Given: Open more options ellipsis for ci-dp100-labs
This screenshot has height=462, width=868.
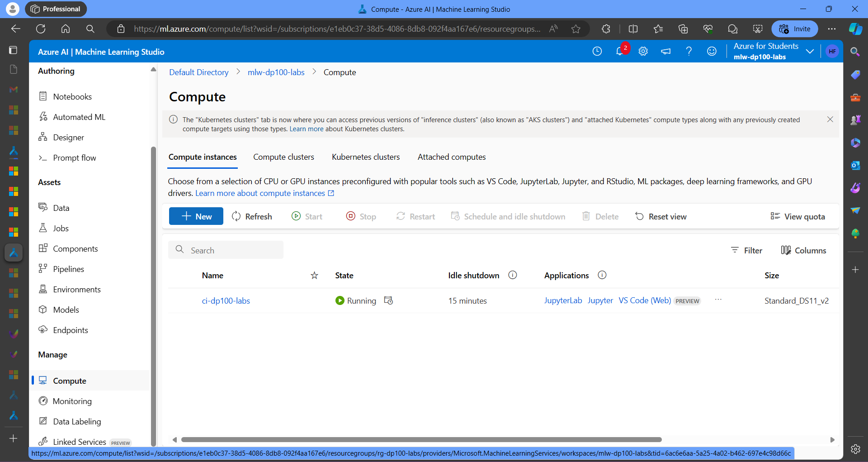Looking at the screenshot, I should (x=718, y=300).
